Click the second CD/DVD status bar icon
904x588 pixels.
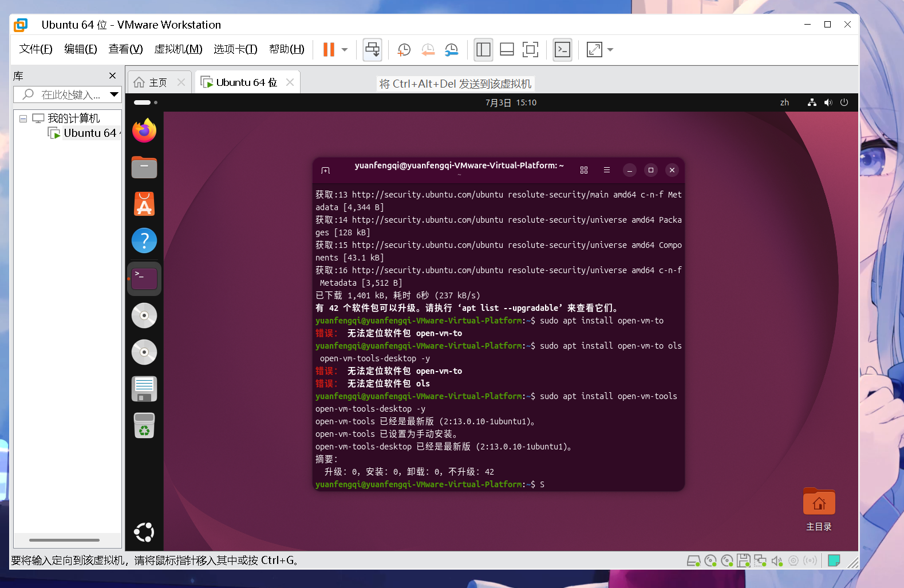(727, 561)
